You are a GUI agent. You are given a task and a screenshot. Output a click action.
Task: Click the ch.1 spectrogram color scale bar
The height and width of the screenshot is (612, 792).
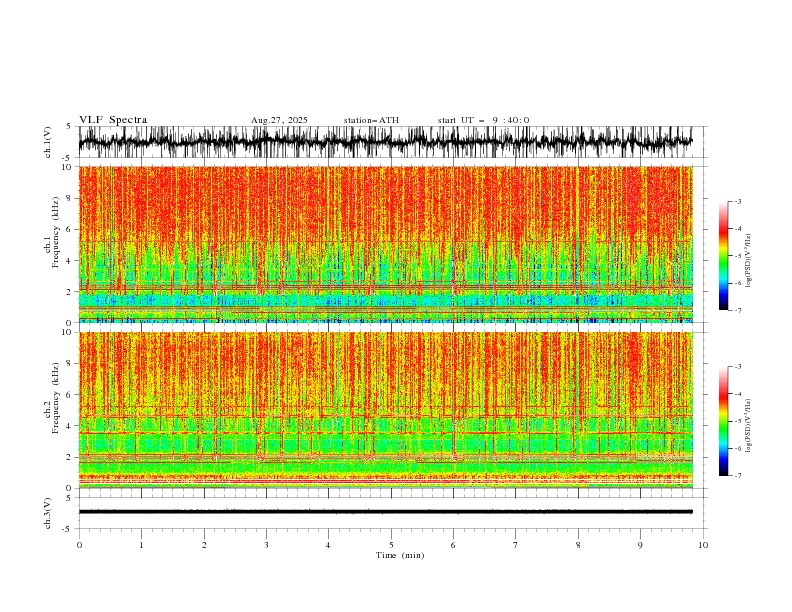coord(723,256)
